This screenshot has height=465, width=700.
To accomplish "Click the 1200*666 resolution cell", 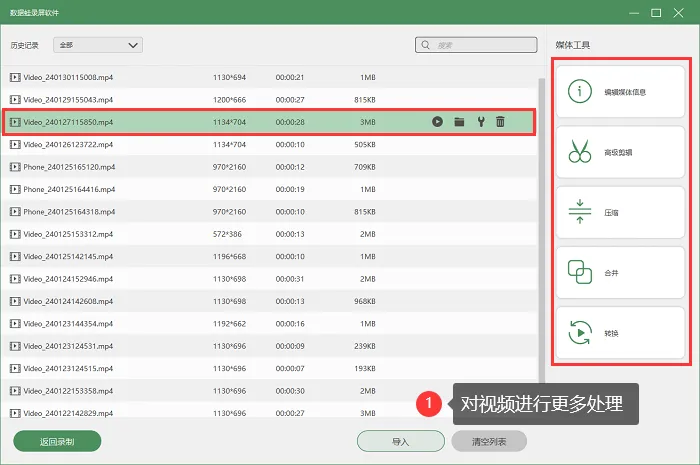I will pyautogui.click(x=229, y=100).
